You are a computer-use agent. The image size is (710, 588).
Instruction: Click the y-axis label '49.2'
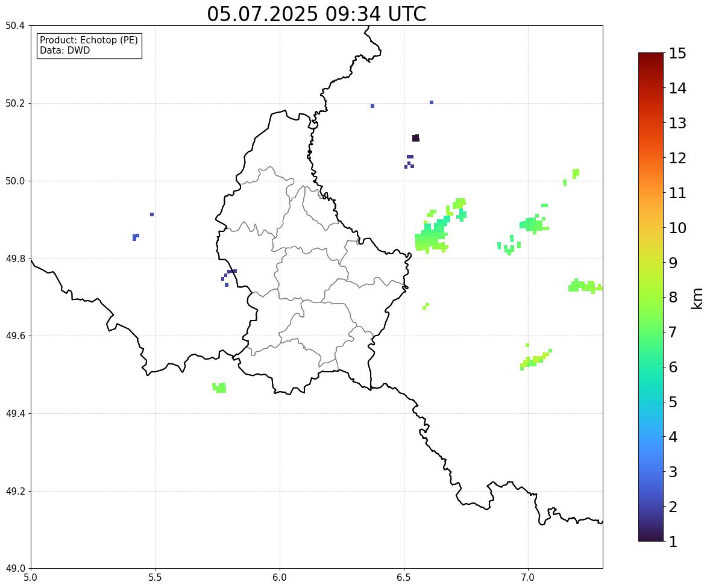point(14,491)
